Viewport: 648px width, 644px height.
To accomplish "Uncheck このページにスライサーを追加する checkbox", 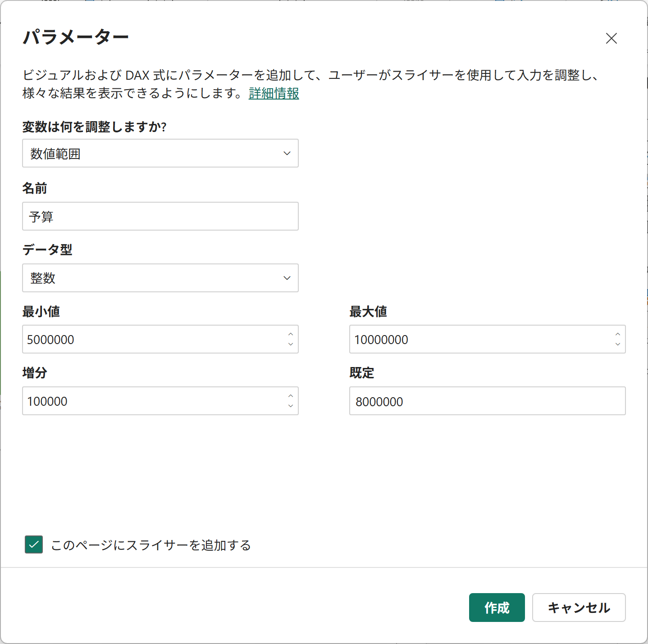I will coord(34,544).
